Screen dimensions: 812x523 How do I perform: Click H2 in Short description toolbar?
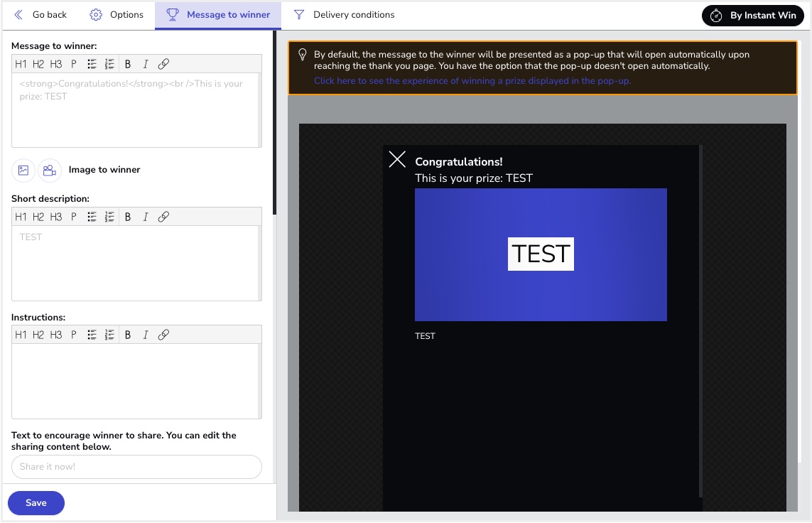click(38, 217)
